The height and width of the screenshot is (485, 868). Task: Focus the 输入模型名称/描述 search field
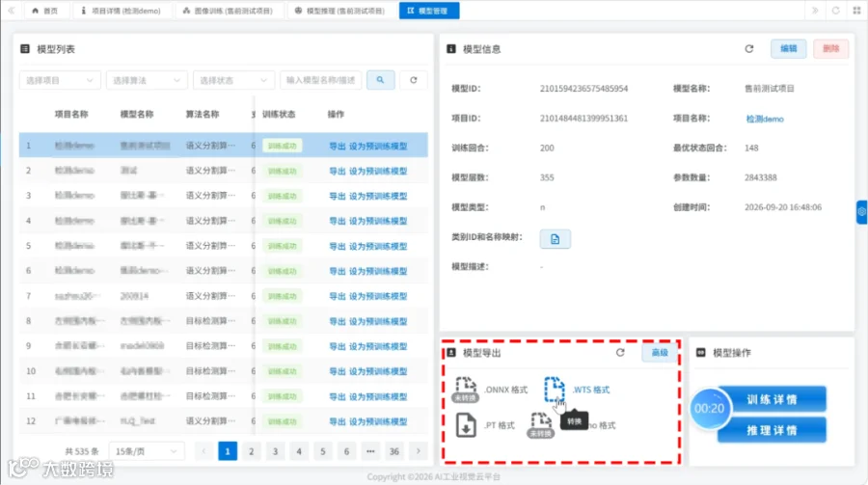pos(321,80)
